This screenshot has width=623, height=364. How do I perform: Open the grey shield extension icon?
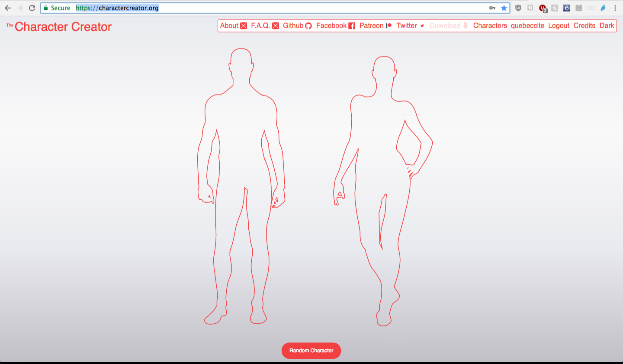click(x=518, y=8)
